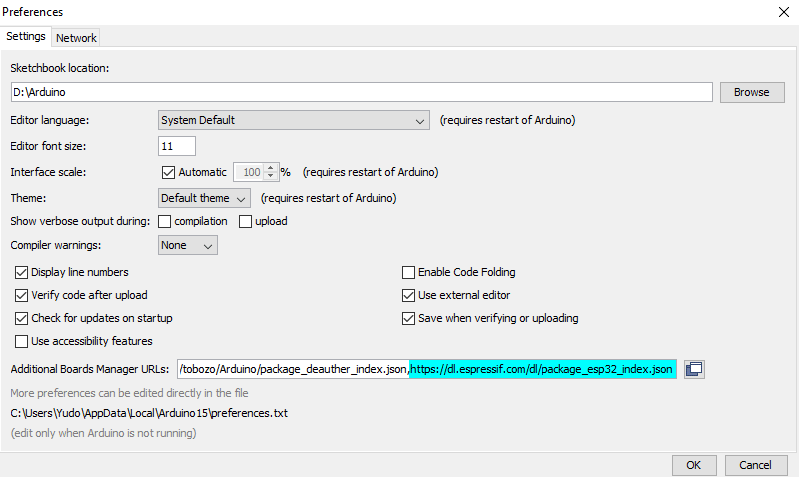
Task: Click the Sketchbook location text field
Action: 360,92
